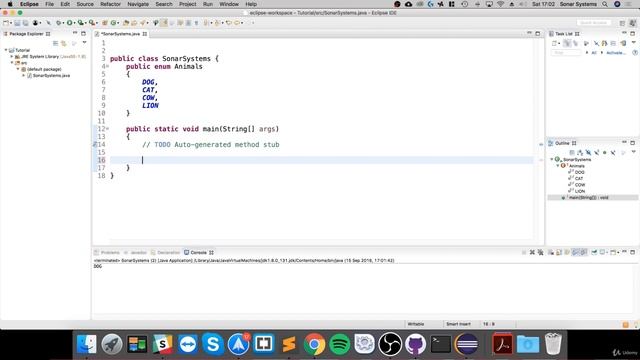Open Terminal from the Dock
This screenshot has width=640, height=360.
click(x=441, y=344)
